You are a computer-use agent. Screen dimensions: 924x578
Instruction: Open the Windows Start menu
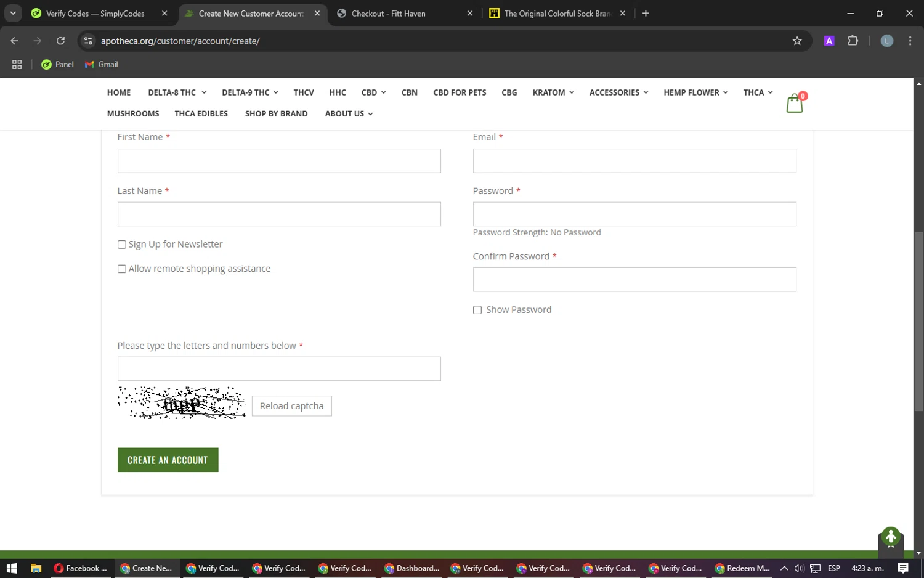(12, 568)
